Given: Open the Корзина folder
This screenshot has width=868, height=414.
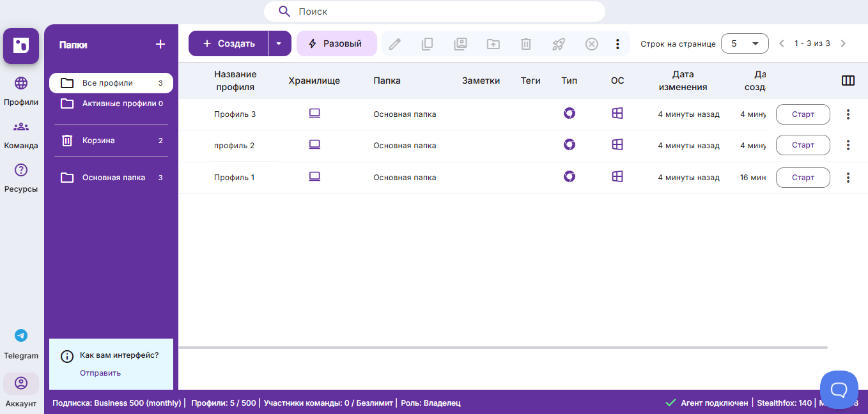Looking at the screenshot, I should (111, 141).
